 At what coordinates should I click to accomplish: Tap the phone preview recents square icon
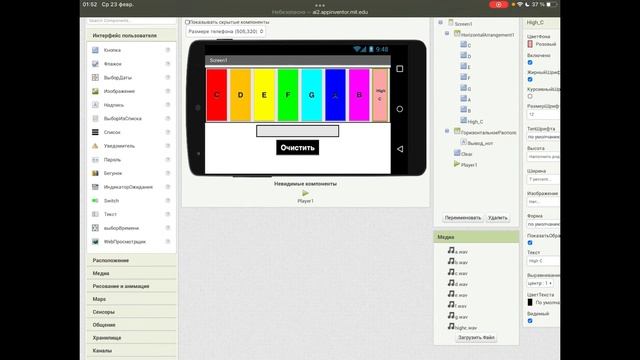[400, 69]
